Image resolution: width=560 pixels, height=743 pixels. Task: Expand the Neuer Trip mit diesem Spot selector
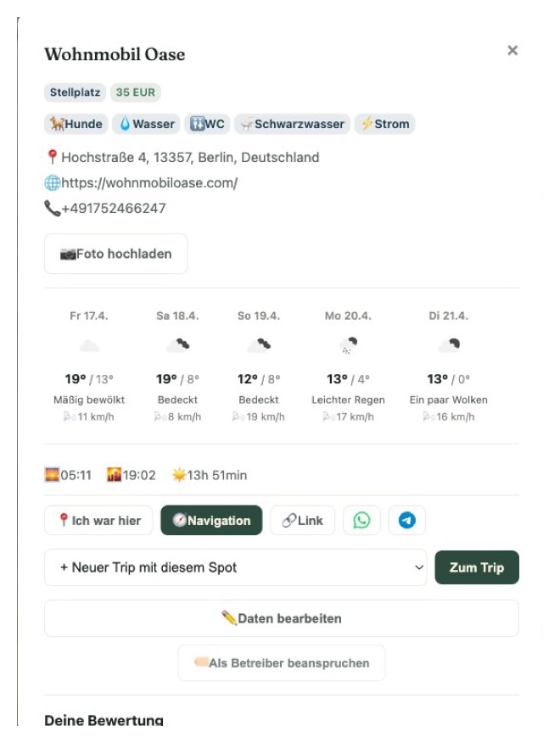pos(236,567)
